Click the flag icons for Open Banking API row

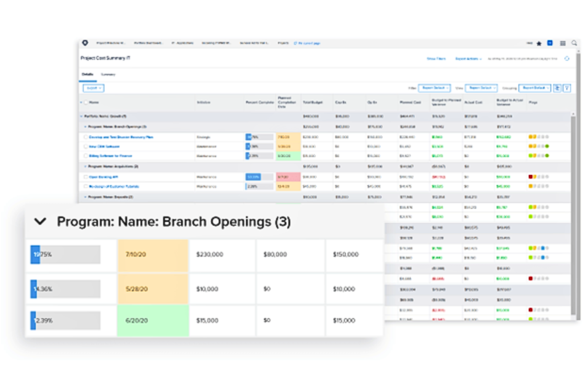538,177
